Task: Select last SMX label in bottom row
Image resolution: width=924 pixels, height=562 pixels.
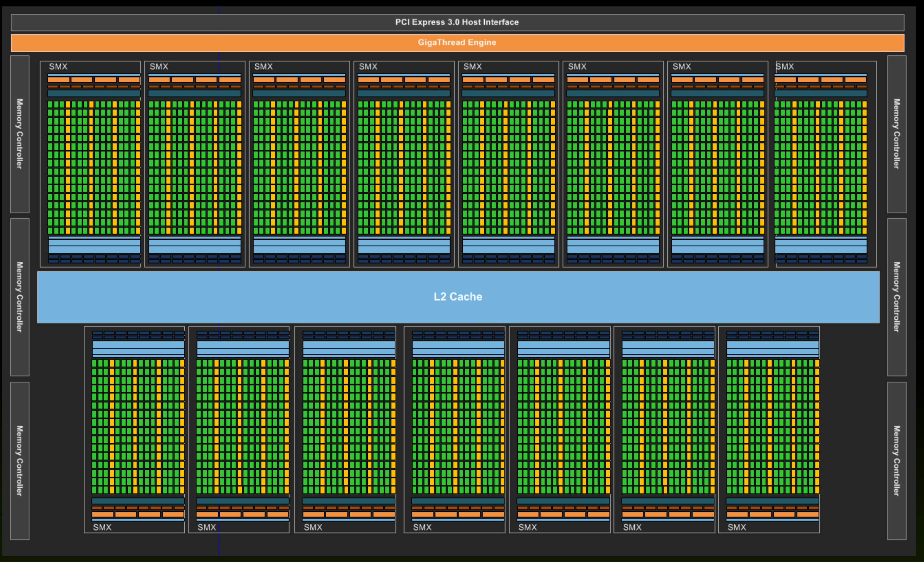Action: [737, 528]
